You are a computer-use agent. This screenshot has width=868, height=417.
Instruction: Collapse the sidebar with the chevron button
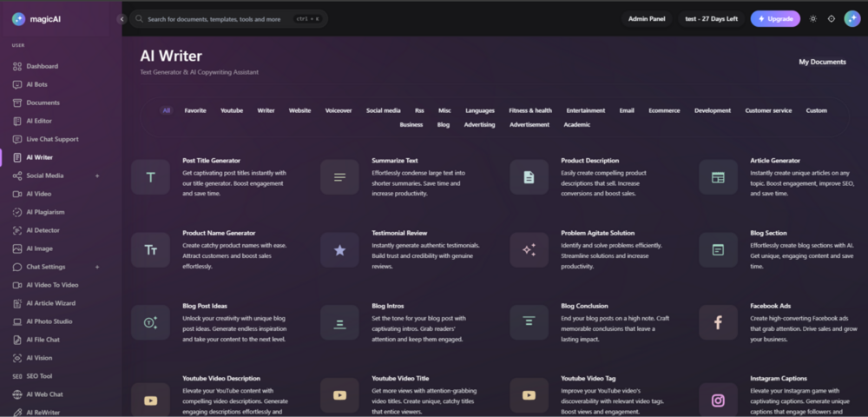(x=122, y=19)
